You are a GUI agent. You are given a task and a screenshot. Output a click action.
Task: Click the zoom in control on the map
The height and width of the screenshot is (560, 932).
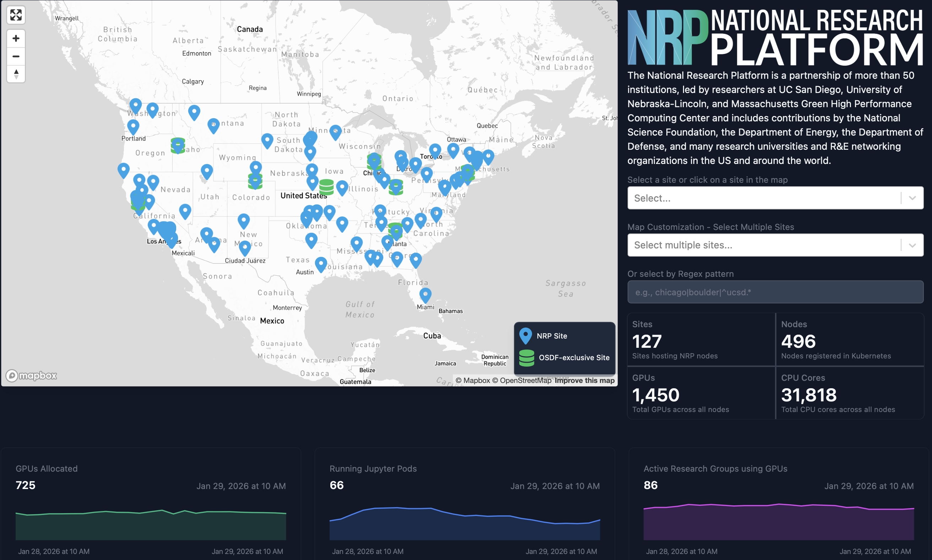coord(16,38)
